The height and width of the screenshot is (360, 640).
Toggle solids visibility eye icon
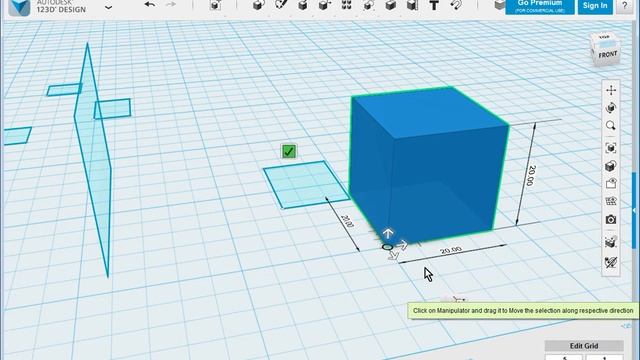(611, 183)
